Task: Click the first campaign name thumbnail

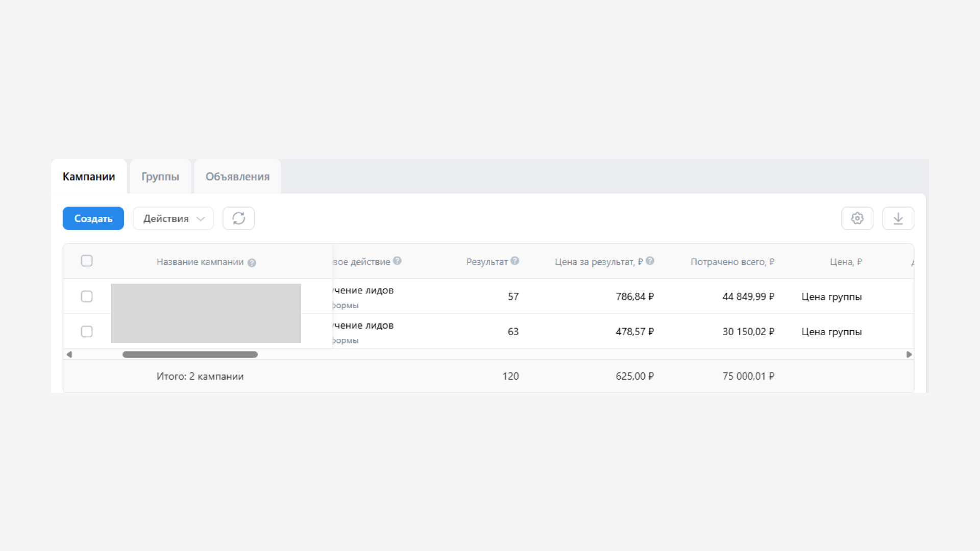Action: pos(206,298)
